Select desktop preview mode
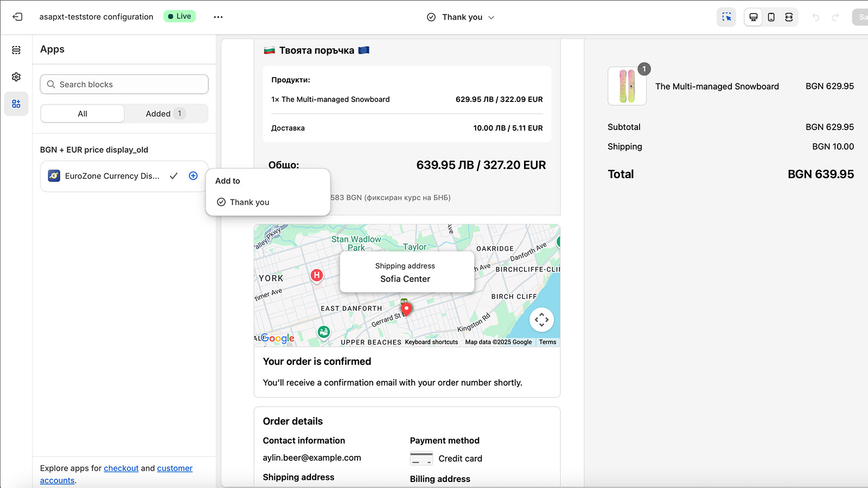Screen dimensions: 868x488 point(753,17)
